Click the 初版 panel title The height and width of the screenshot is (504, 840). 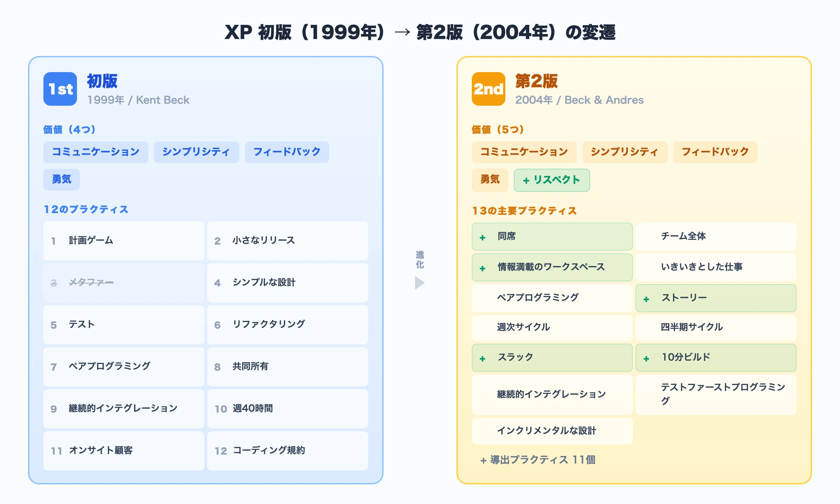[102, 81]
